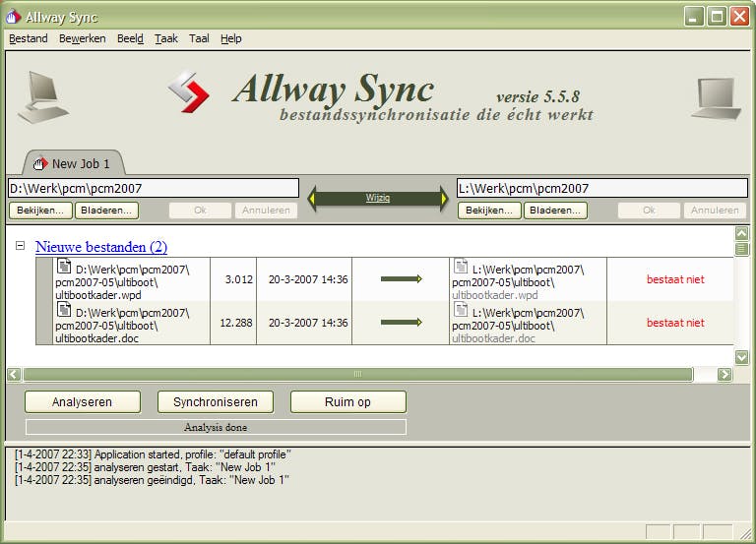The image size is (756, 544).
Task: Click file size 12.288
Action: [x=236, y=323]
